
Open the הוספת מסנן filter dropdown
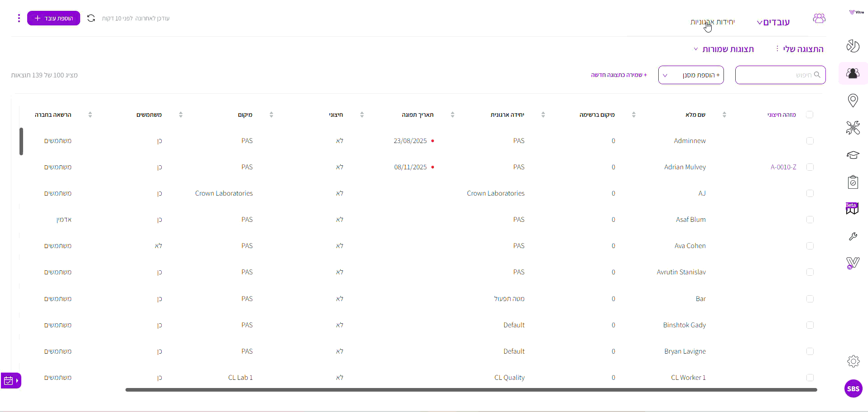[691, 75]
